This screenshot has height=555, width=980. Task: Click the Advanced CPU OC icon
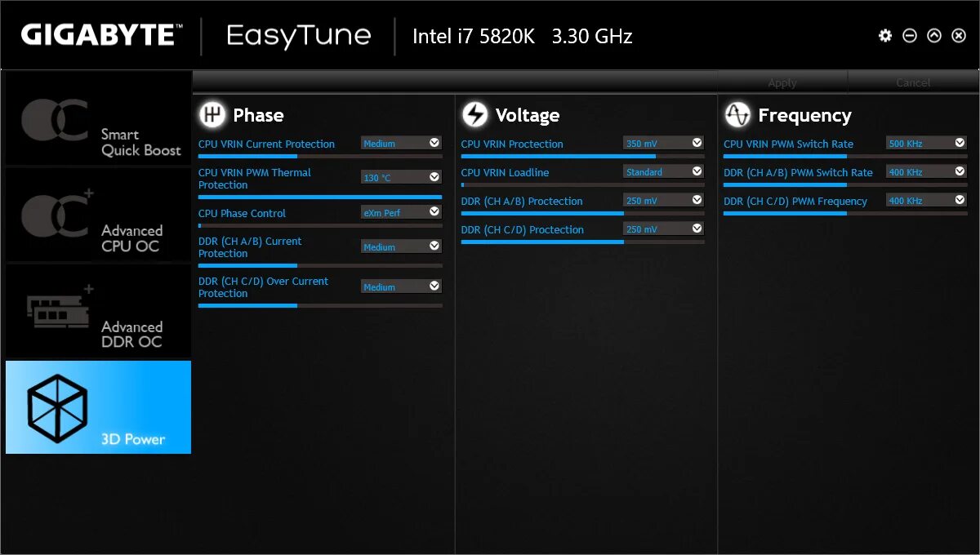(x=57, y=215)
